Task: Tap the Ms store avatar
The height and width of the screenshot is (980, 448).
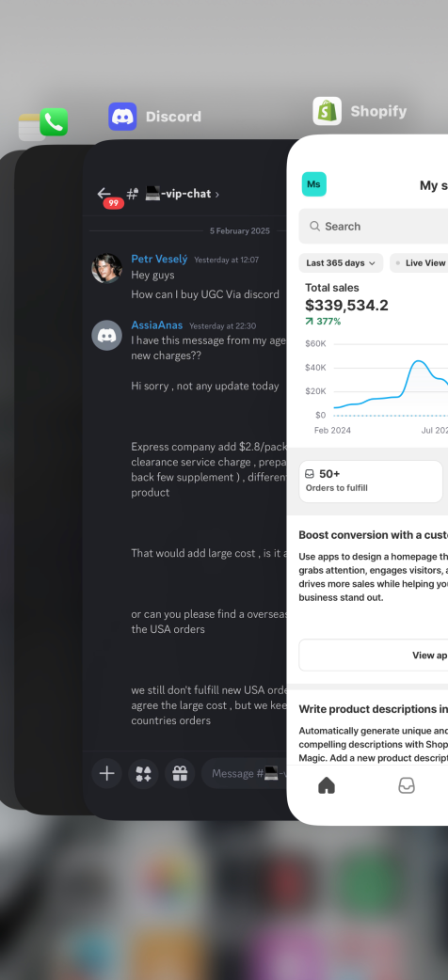Action: click(x=314, y=184)
